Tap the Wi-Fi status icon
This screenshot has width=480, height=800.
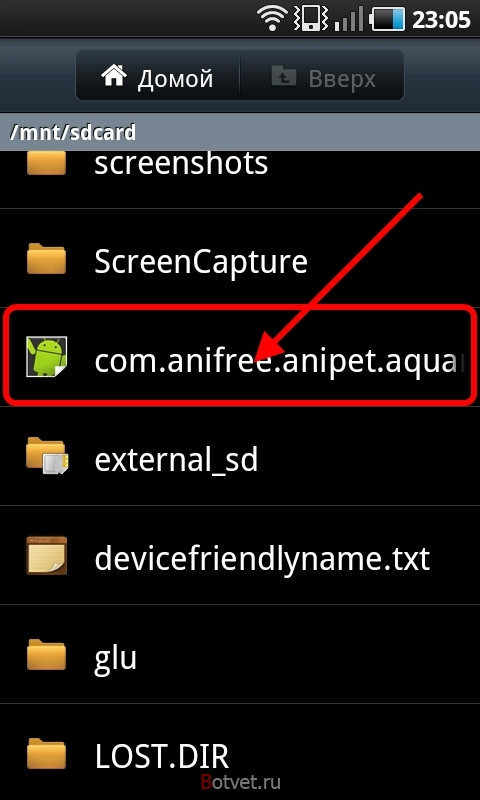click(273, 19)
